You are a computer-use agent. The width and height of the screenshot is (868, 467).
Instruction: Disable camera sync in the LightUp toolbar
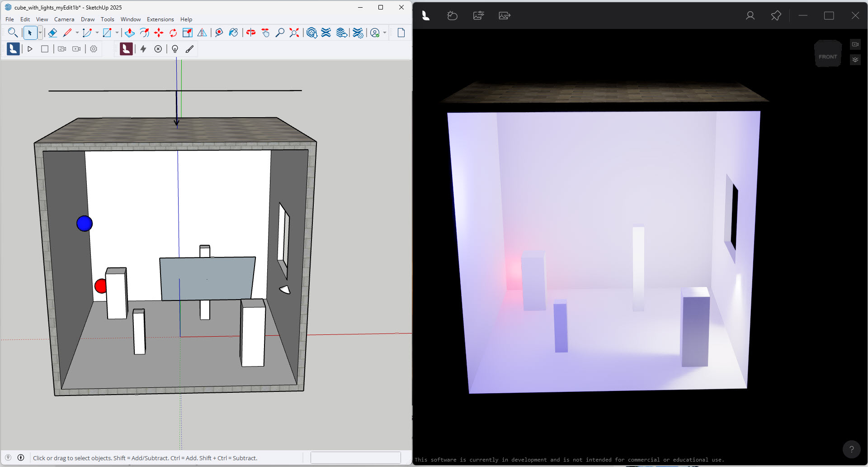click(76, 49)
